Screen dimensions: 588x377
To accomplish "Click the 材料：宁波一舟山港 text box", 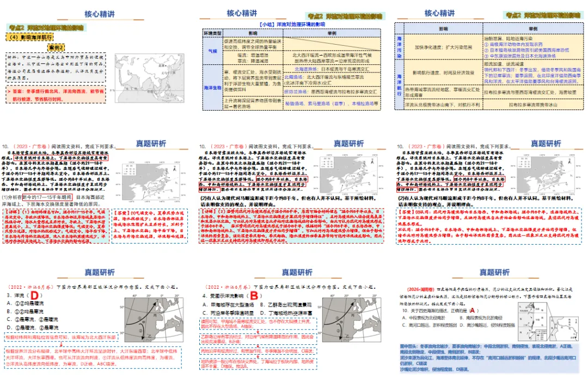I will [56, 68].
